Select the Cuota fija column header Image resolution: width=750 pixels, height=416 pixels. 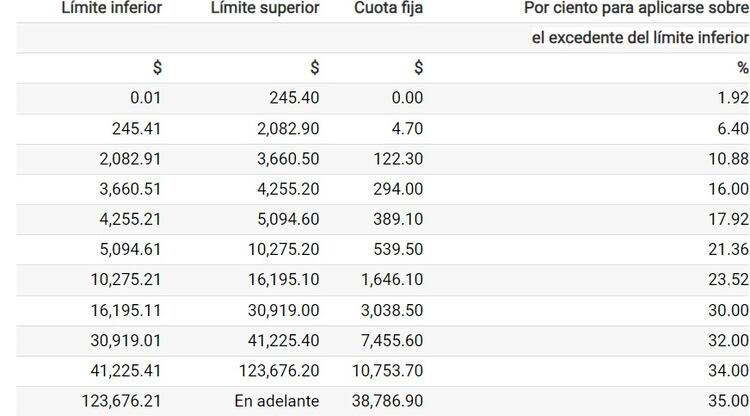[x=389, y=8]
